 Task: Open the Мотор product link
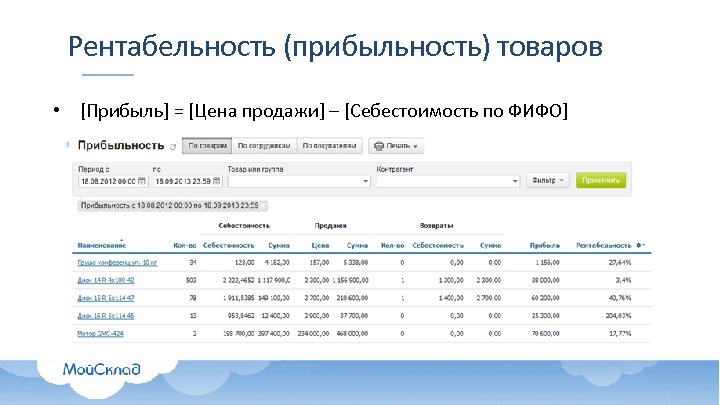(100, 333)
